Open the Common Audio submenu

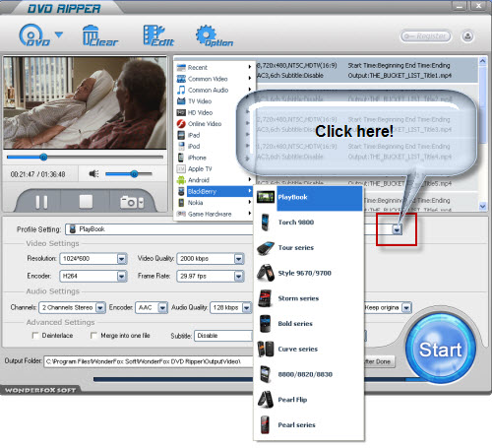[214, 90]
